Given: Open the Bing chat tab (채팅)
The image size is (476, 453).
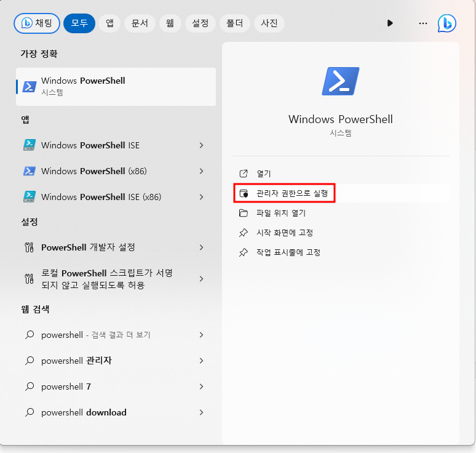Looking at the screenshot, I should coord(37,23).
